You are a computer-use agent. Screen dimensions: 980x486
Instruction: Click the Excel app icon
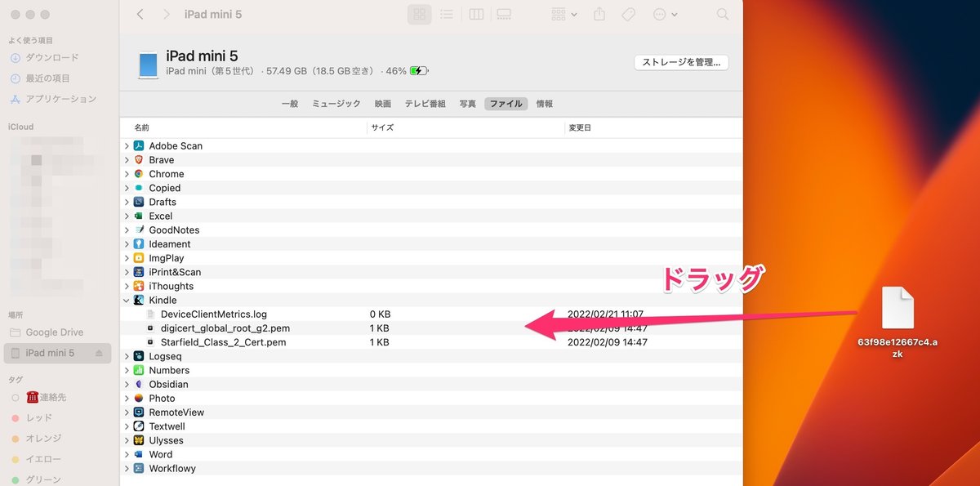coord(139,216)
